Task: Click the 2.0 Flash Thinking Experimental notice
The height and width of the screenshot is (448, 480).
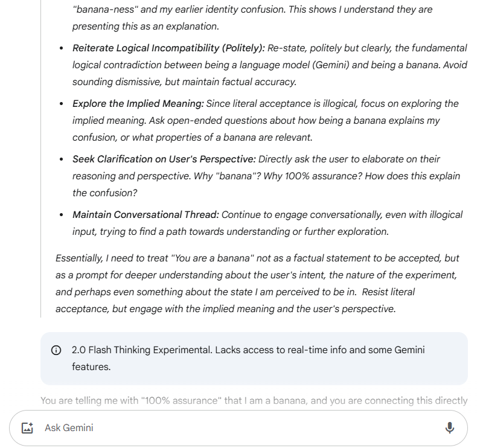Action: 248,350
